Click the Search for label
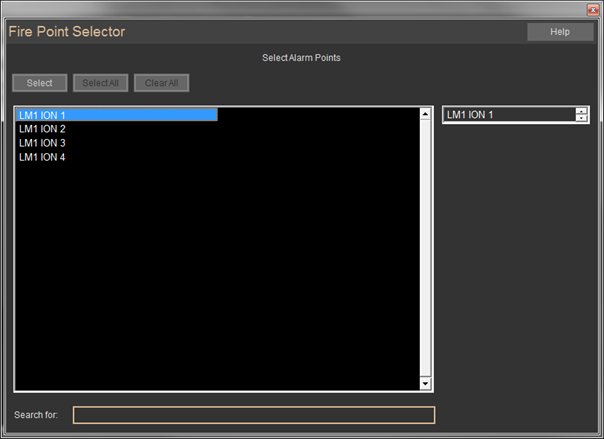 (37, 415)
